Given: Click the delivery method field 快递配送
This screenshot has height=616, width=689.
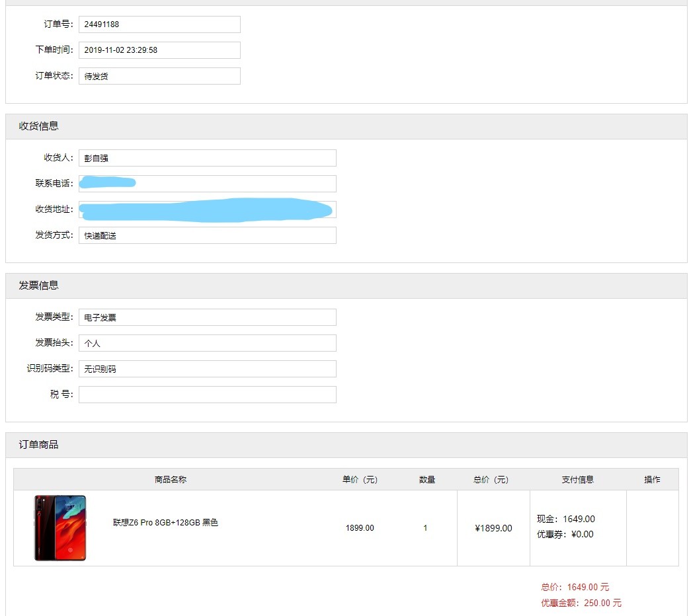Looking at the screenshot, I should 208,235.
